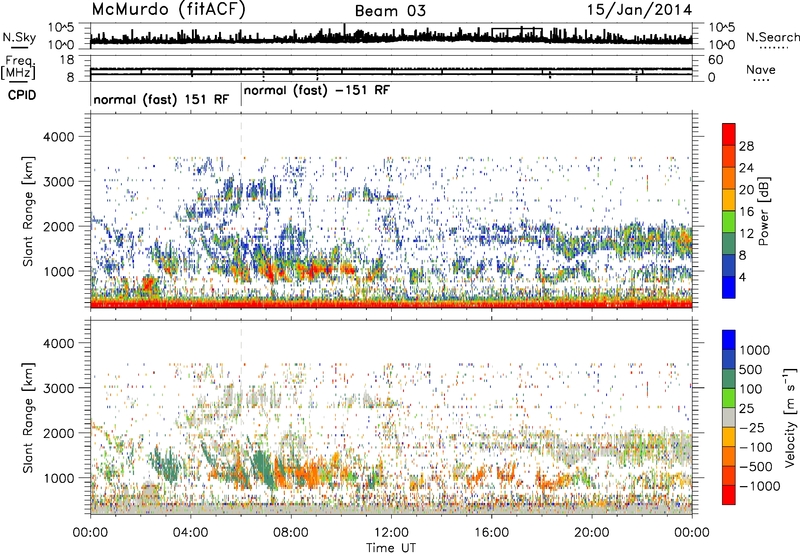Click the "N.Sky" legend label
The image size is (800, 554).
pos(19,37)
